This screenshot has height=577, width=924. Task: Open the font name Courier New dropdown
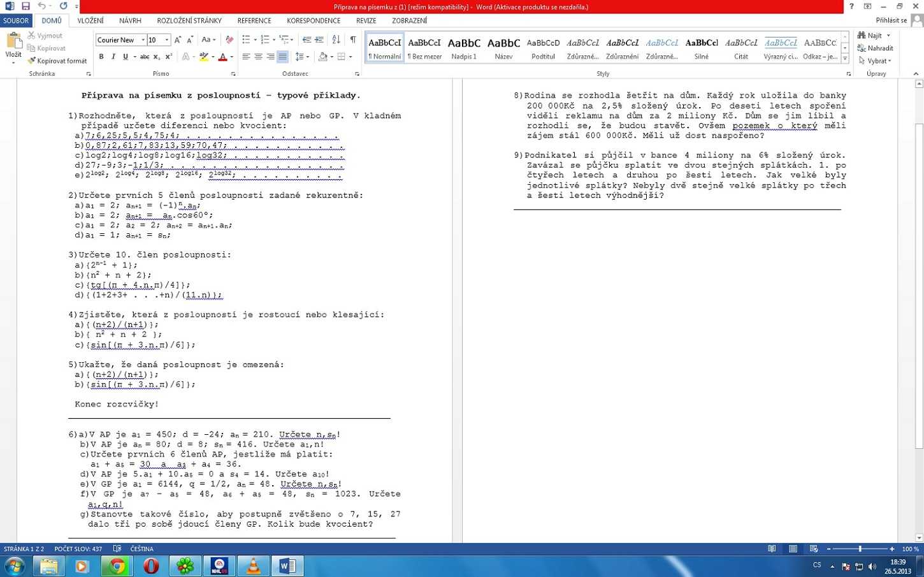(143, 40)
